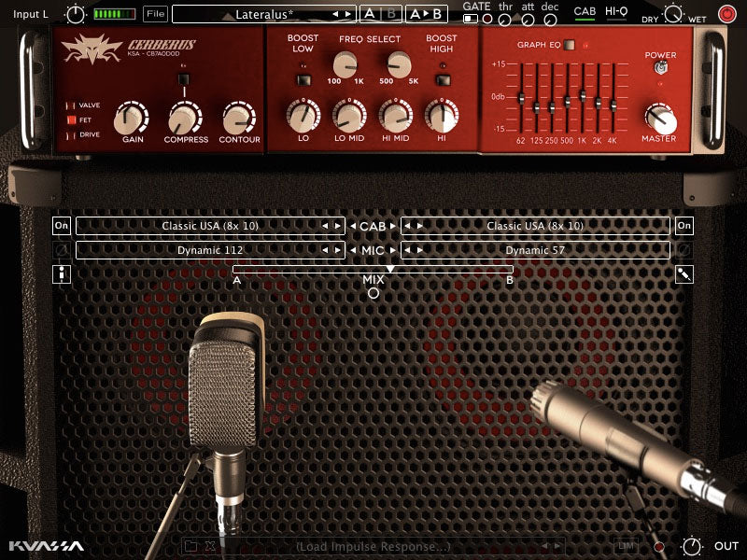Select the FET mode
This screenshot has height=560, width=747.
click(71, 120)
